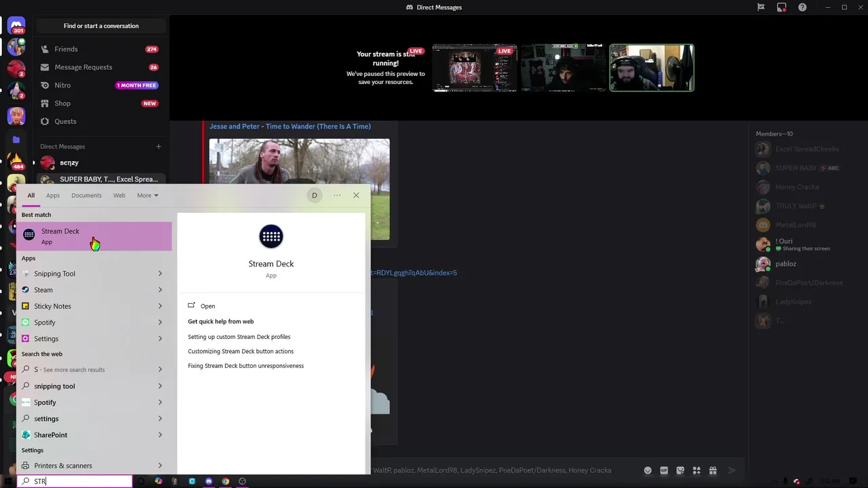This screenshot has width=868, height=488.
Task: Open Discord Shop section
Action: (100, 103)
